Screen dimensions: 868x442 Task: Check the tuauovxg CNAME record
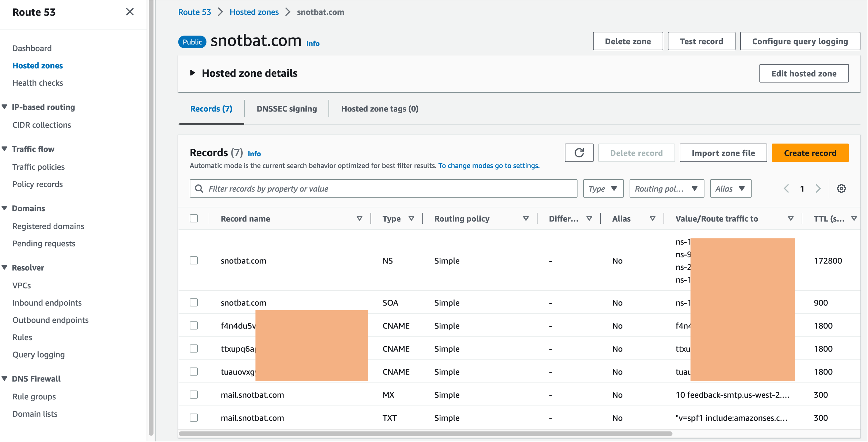click(x=194, y=372)
